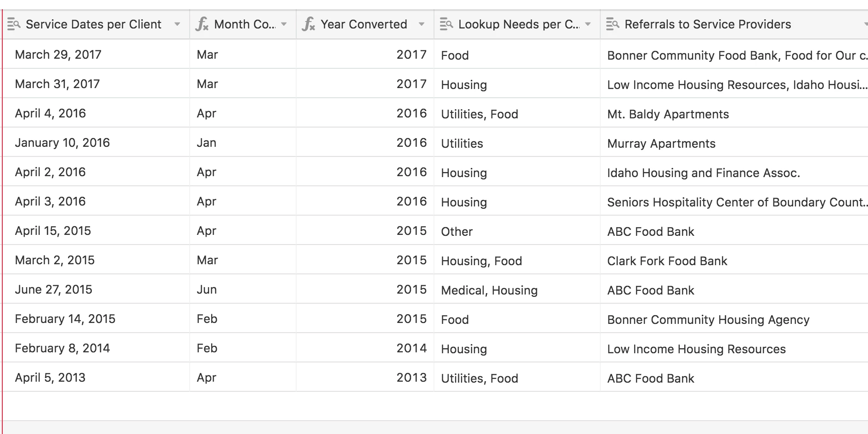This screenshot has height=434, width=868.
Task: Click Low Income Housing Resources in 2014 row
Action: coord(734,348)
